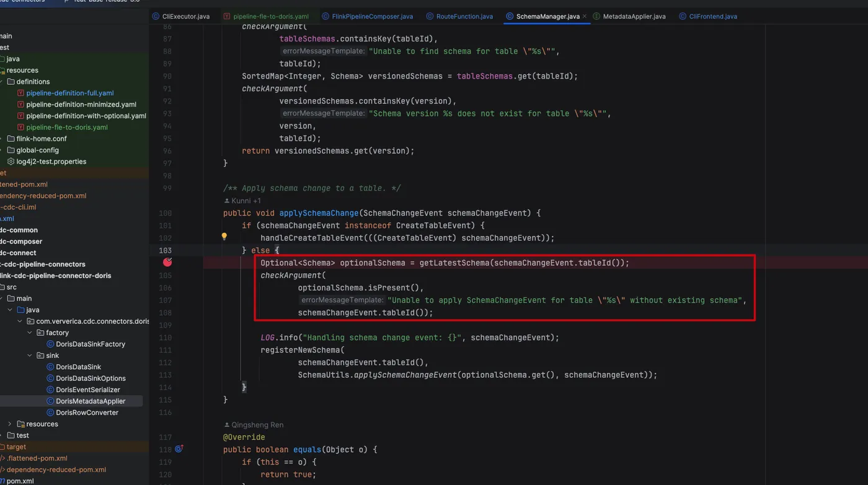
Task: Click line number 110 in the gutter
Action: [x=166, y=338]
